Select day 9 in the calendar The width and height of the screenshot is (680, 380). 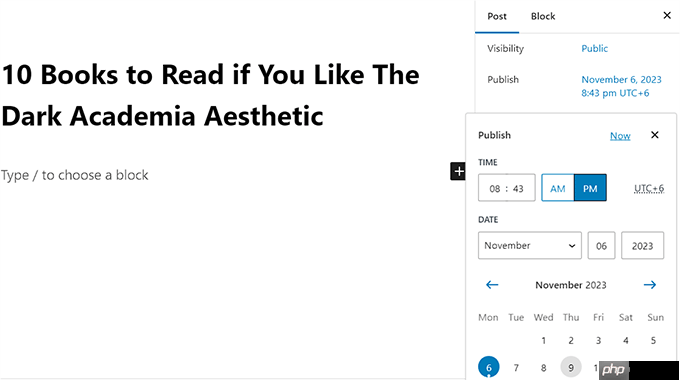[x=571, y=367]
